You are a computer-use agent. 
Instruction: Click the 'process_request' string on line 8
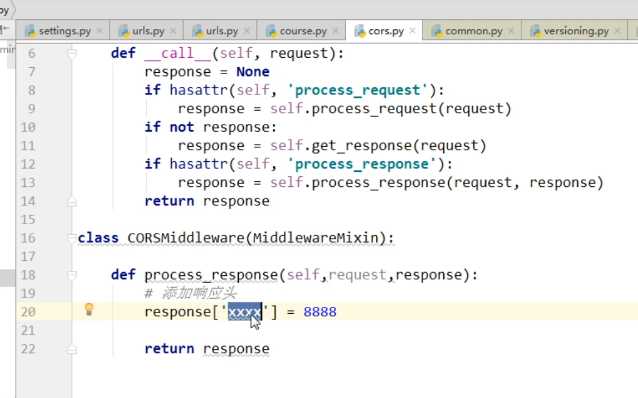358,90
